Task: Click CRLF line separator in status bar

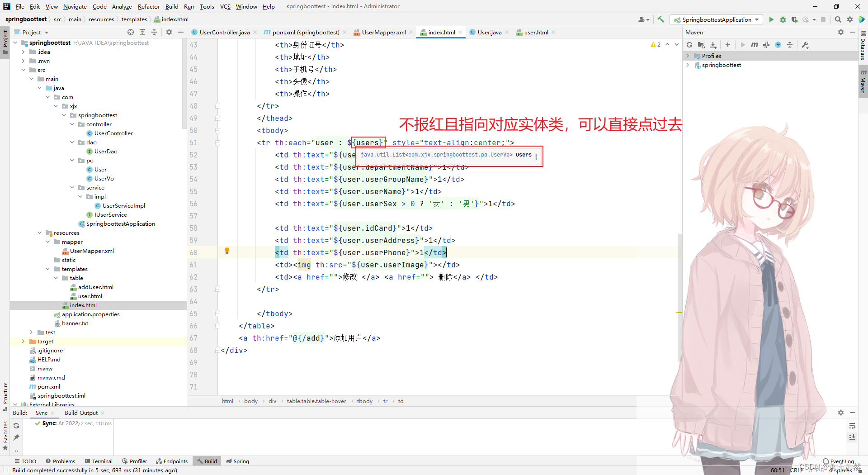Action: point(797,470)
